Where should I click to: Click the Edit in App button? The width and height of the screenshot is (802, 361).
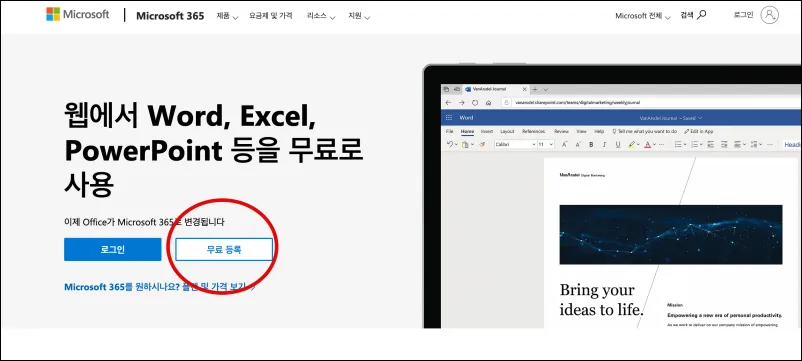[698, 131]
